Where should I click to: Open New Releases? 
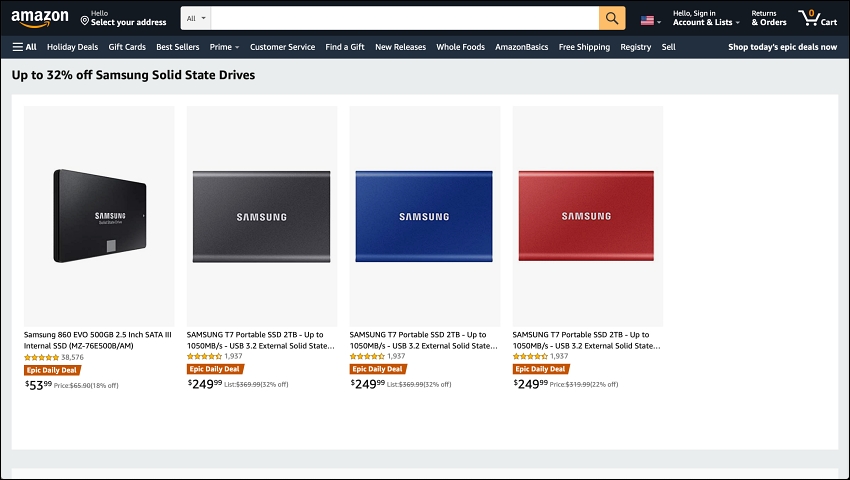tap(401, 47)
